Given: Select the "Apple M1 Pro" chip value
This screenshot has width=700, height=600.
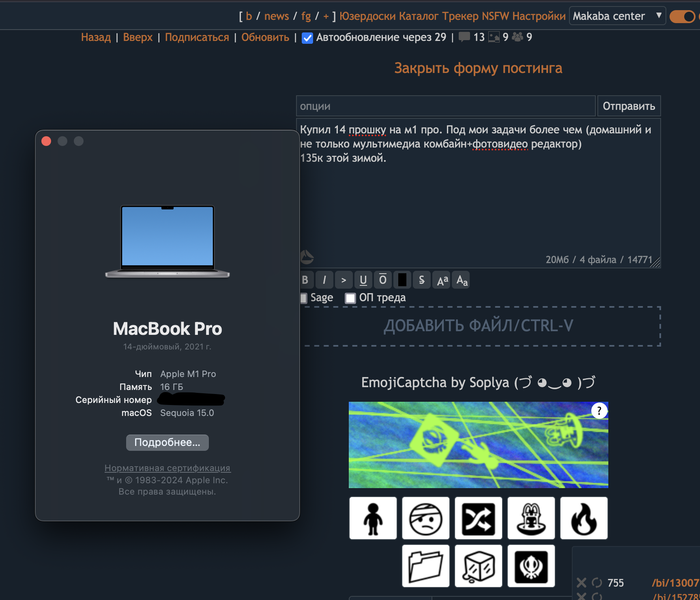Looking at the screenshot, I should (x=188, y=374).
